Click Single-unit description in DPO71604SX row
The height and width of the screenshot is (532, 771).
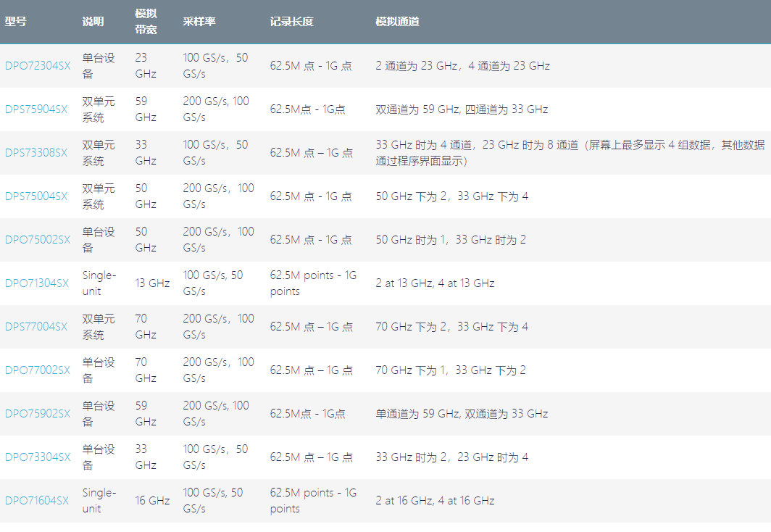(x=99, y=501)
